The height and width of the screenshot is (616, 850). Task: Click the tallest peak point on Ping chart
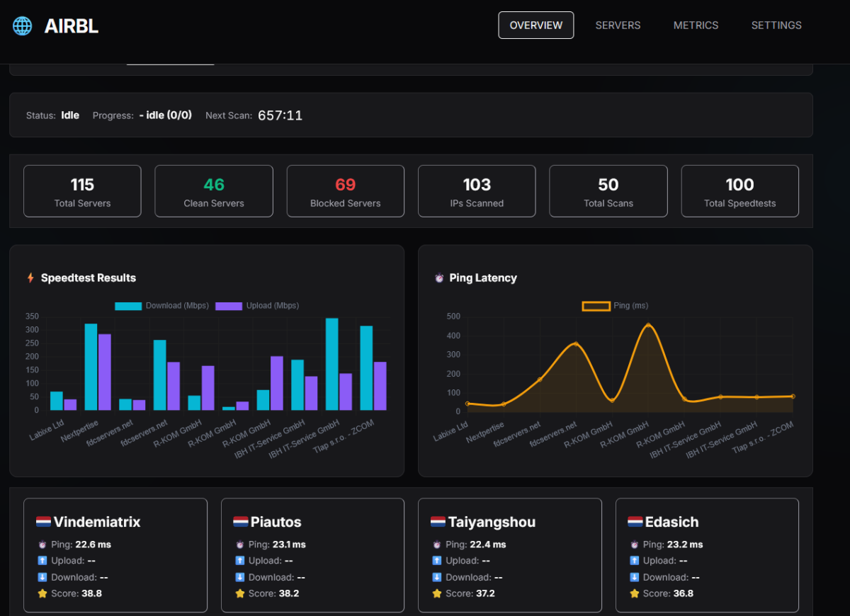[x=648, y=326]
